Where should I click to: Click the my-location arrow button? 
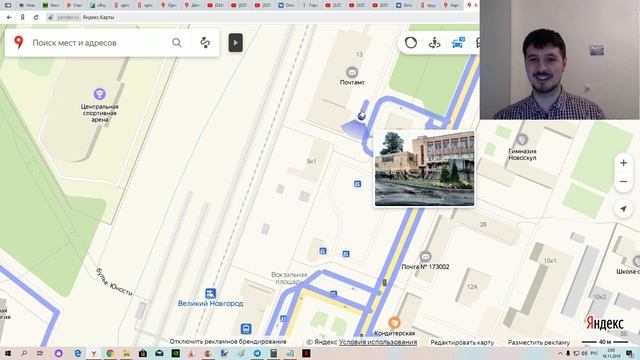[x=623, y=209]
